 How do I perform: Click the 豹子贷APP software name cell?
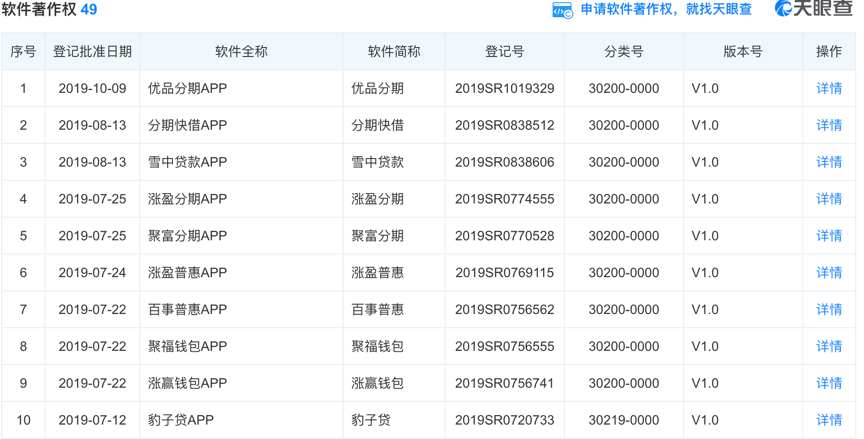[x=181, y=420]
